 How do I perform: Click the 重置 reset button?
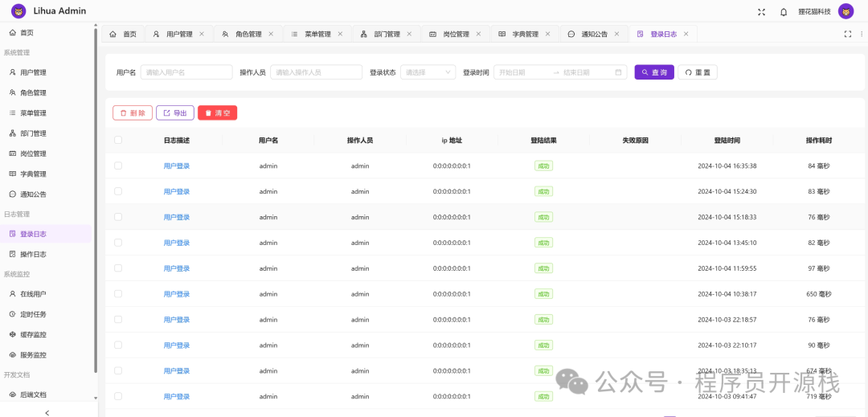(x=698, y=72)
